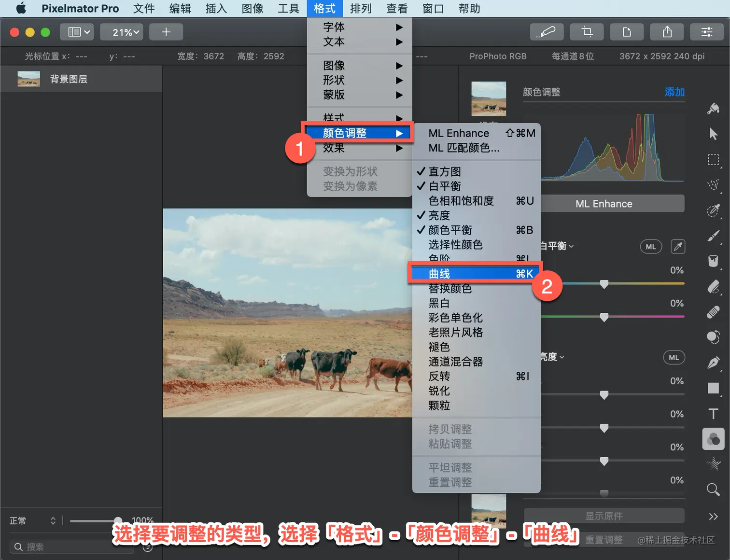Toggle 白平衡 checked menu item
Viewport: 730px width, 560px height.
[x=476, y=186]
